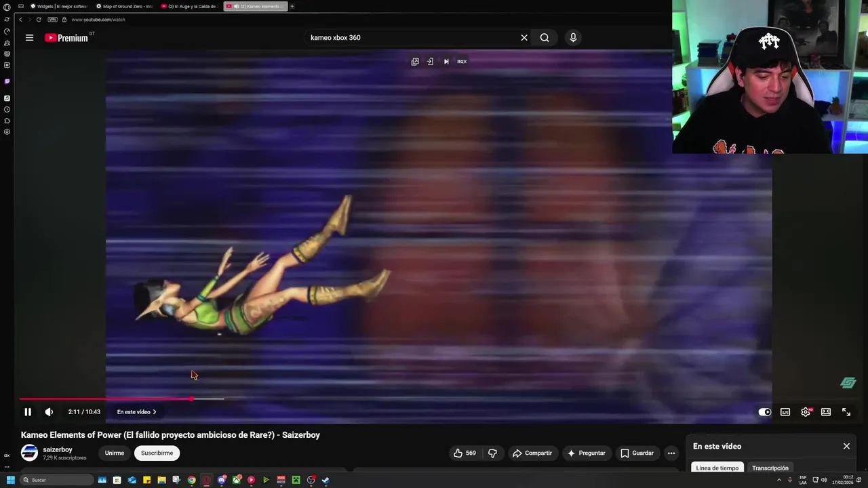This screenshot has width=868, height=488.
Task: Open the three-dot more actions menu
Action: pyautogui.click(x=671, y=453)
